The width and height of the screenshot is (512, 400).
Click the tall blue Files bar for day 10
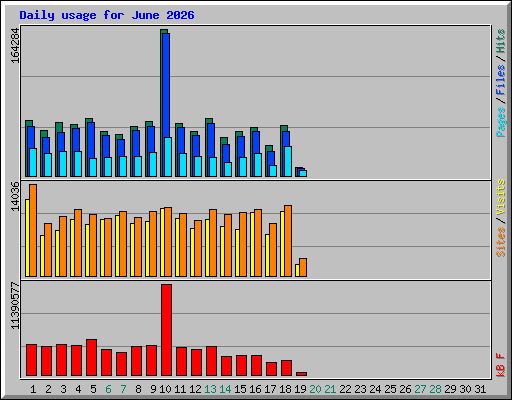click(x=166, y=85)
